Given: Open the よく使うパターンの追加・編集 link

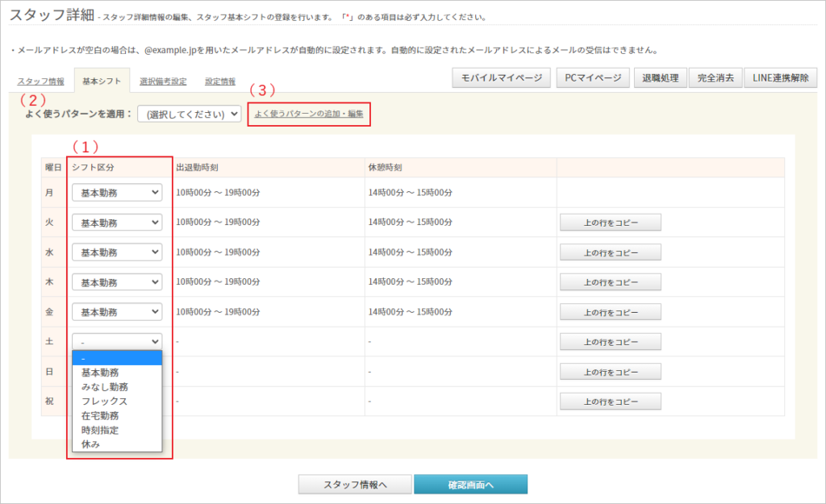Looking at the screenshot, I should click(x=309, y=114).
